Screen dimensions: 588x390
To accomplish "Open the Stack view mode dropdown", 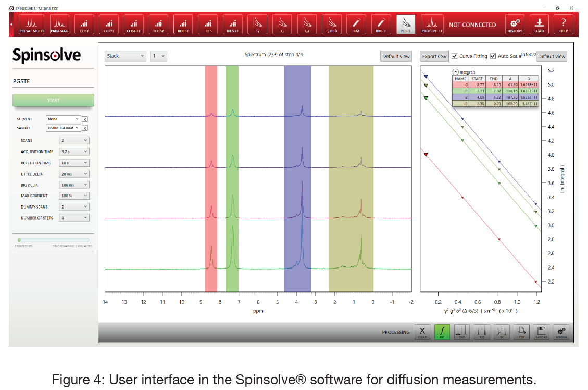I will point(126,56).
